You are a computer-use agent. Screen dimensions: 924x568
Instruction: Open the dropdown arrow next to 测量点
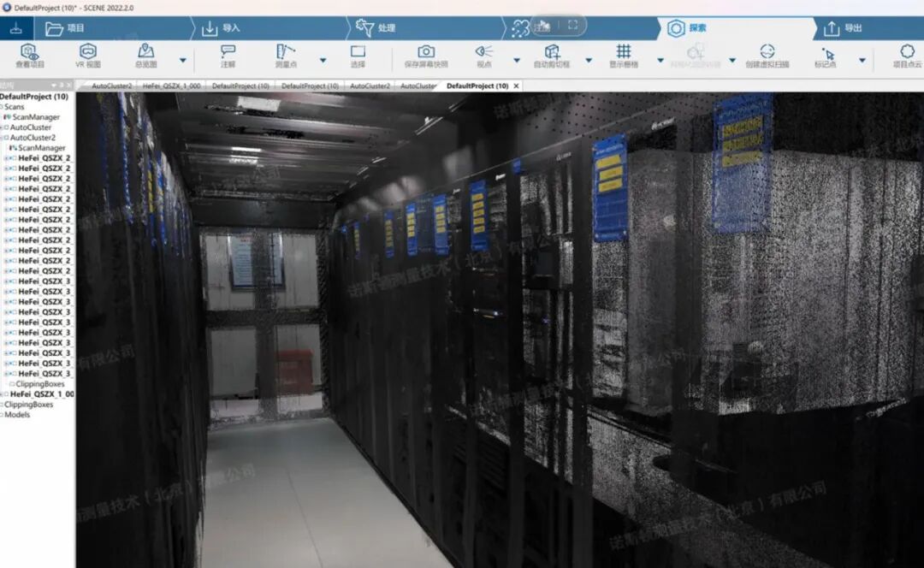pos(323,61)
